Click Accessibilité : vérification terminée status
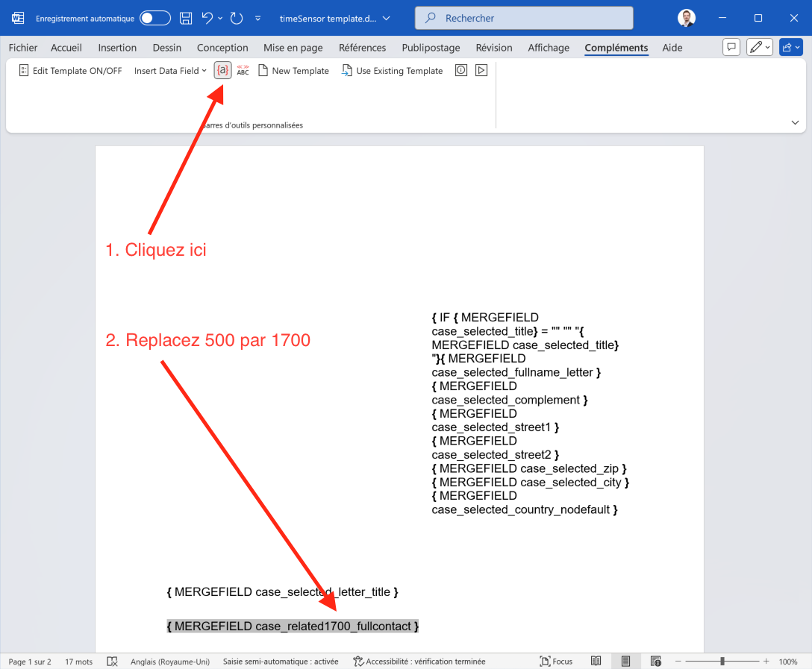Viewport: 812px width, 669px height. (x=419, y=662)
